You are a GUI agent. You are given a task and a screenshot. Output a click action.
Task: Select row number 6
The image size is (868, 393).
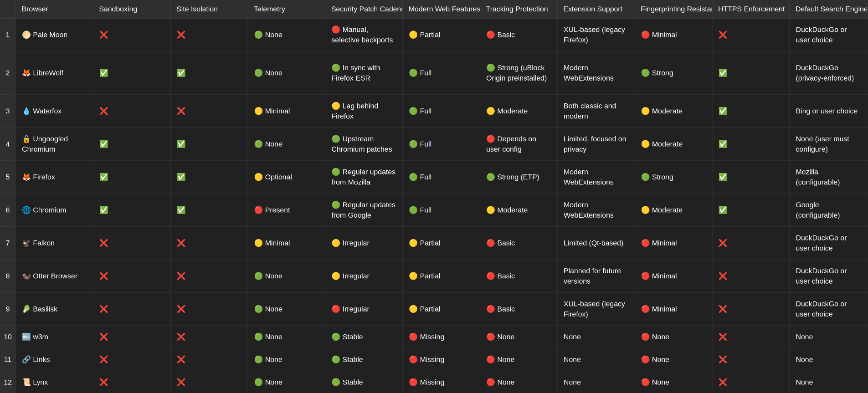click(8, 210)
